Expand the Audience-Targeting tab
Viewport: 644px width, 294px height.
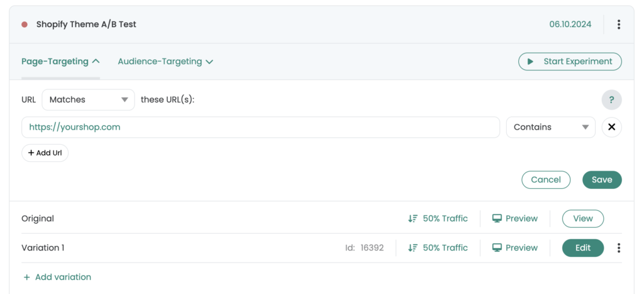click(165, 62)
